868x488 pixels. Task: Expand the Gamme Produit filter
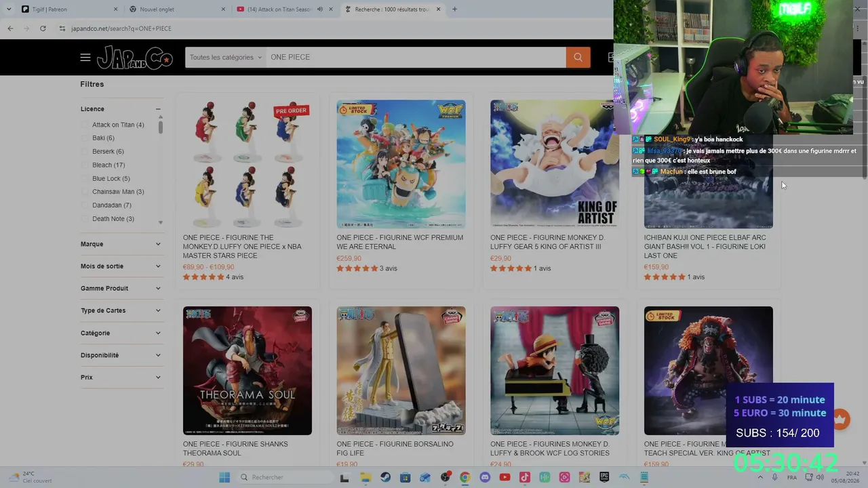tap(121, 289)
